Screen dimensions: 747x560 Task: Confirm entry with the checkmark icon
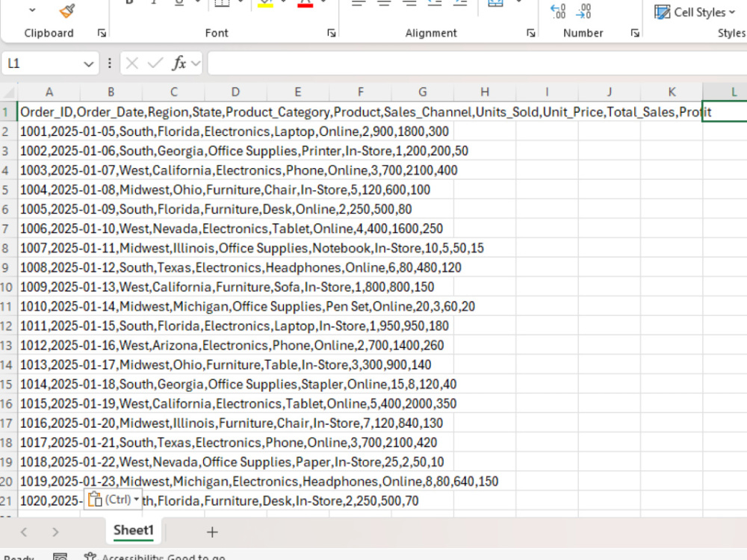point(155,63)
